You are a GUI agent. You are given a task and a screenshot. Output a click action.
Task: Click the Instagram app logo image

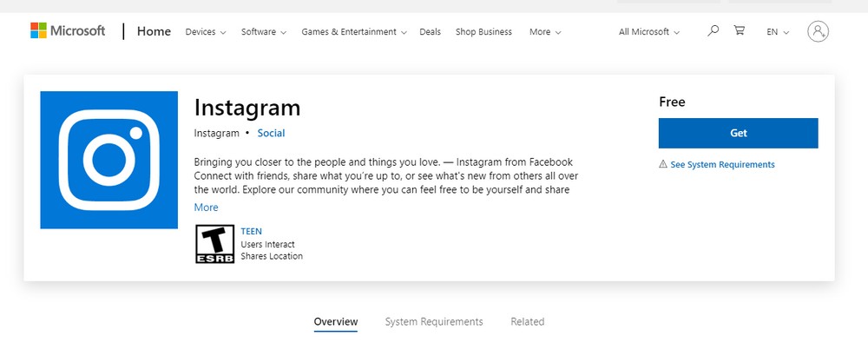pyautogui.click(x=109, y=160)
